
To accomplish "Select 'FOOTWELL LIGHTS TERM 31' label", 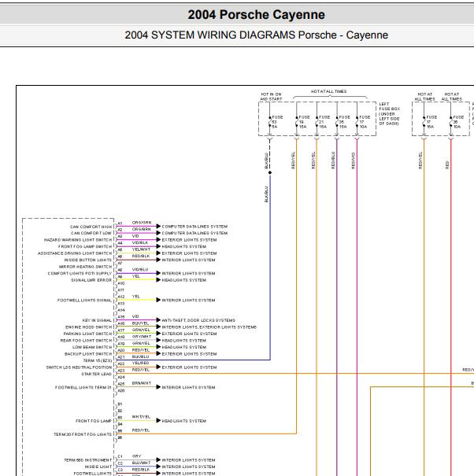I will point(83,387).
